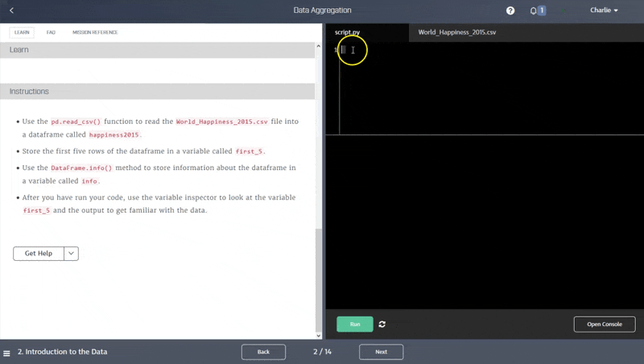Open the hamburger lesson menu icon
Image resolution: width=644 pixels, height=364 pixels.
tap(7, 353)
